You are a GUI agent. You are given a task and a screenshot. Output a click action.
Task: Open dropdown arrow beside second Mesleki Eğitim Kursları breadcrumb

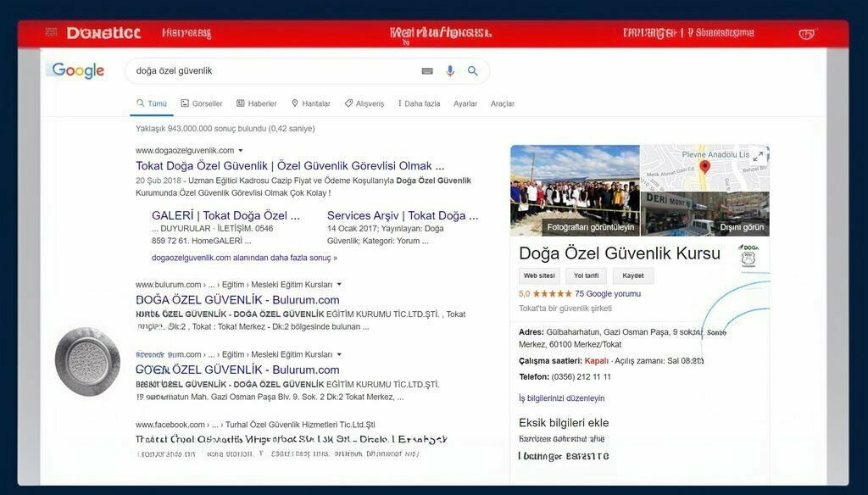pyautogui.click(x=339, y=354)
